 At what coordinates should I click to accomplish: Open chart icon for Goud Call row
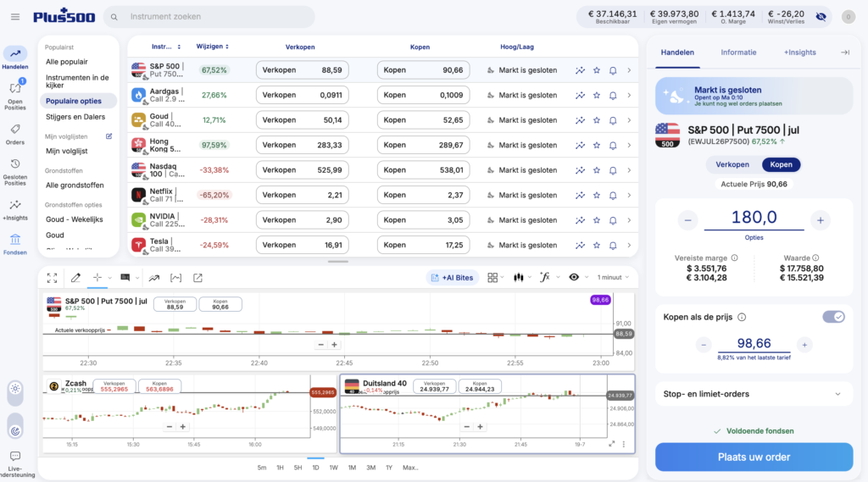click(580, 120)
